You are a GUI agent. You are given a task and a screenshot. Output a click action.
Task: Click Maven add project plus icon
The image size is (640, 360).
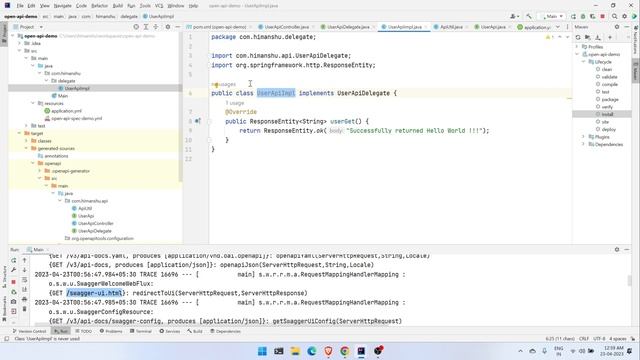click(610, 38)
